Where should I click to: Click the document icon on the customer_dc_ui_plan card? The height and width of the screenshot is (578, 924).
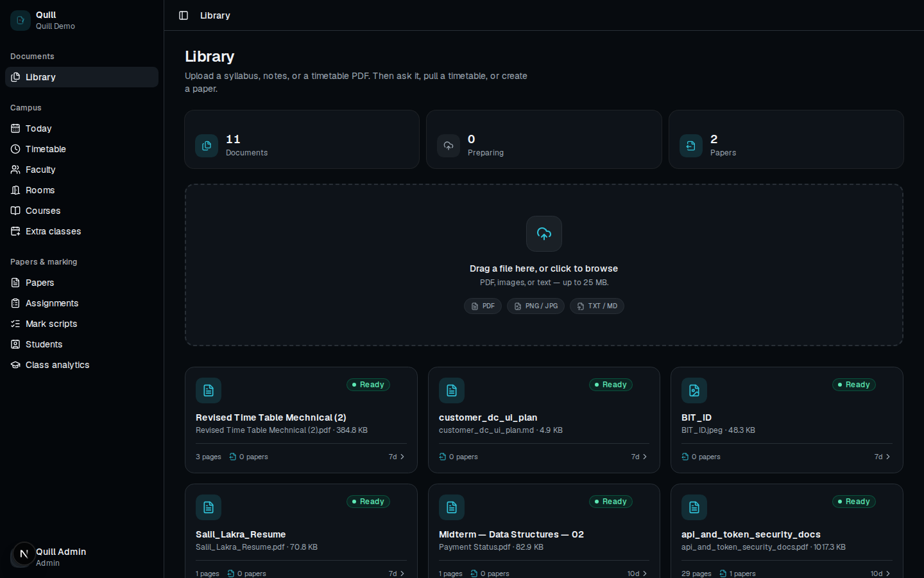pos(452,390)
